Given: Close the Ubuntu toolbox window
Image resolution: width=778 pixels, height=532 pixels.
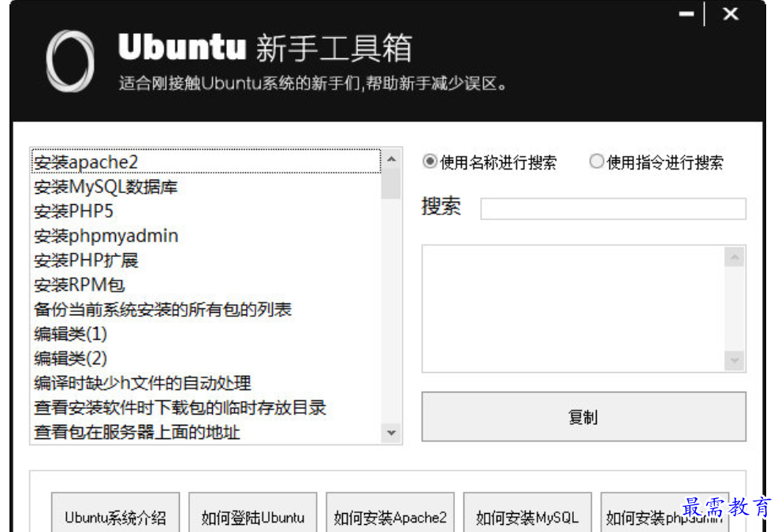Looking at the screenshot, I should (x=731, y=14).
